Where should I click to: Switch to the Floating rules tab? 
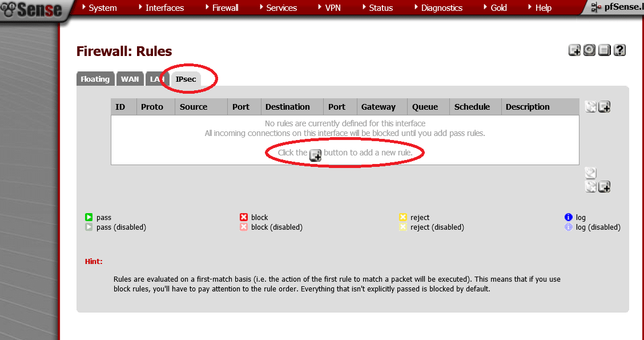(x=95, y=79)
